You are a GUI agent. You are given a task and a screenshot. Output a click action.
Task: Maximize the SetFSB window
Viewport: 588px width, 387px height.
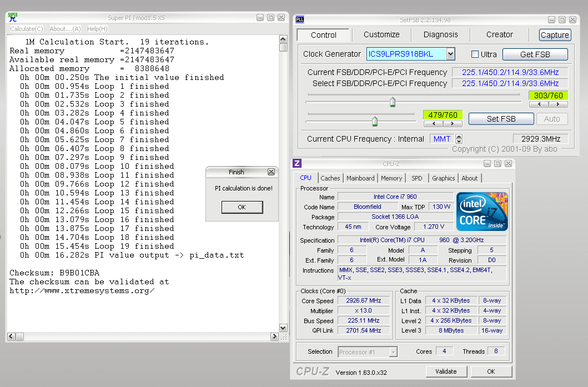(x=562, y=20)
